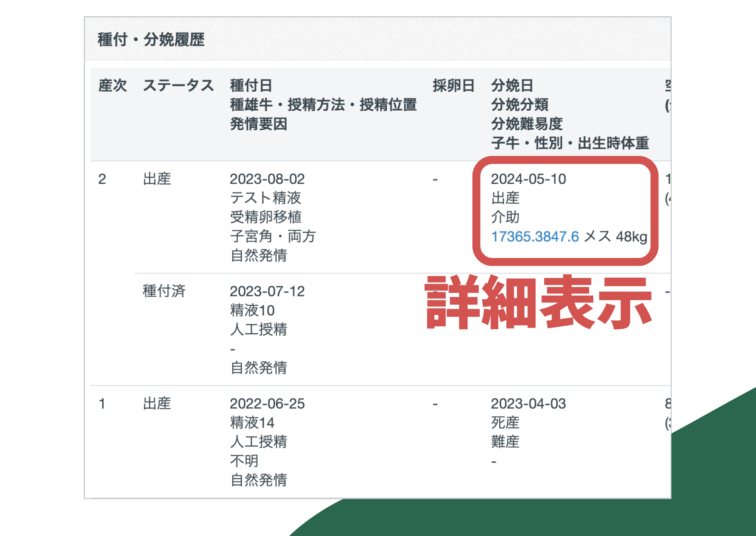Click the 死産 calving classification
This screenshot has width=756, height=536.
coord(505,423)
